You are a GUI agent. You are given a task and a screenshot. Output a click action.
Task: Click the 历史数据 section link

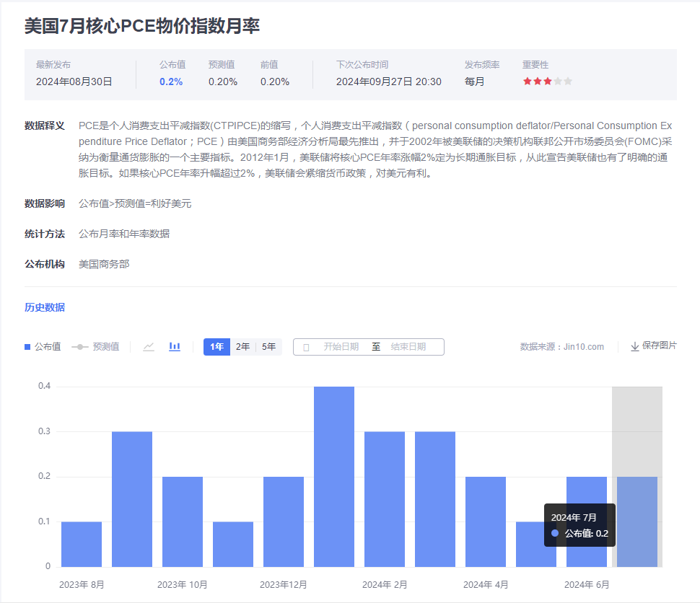coord(45,307)
